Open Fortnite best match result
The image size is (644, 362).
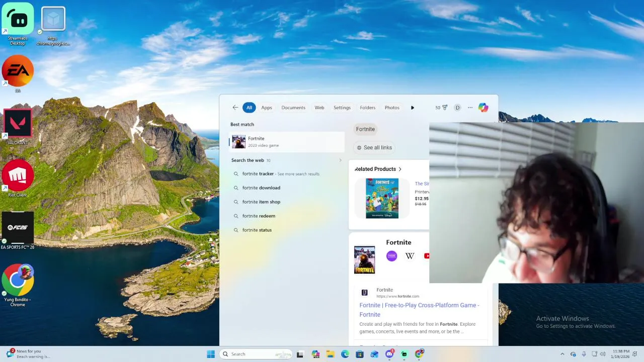click(x=287, y=142)
